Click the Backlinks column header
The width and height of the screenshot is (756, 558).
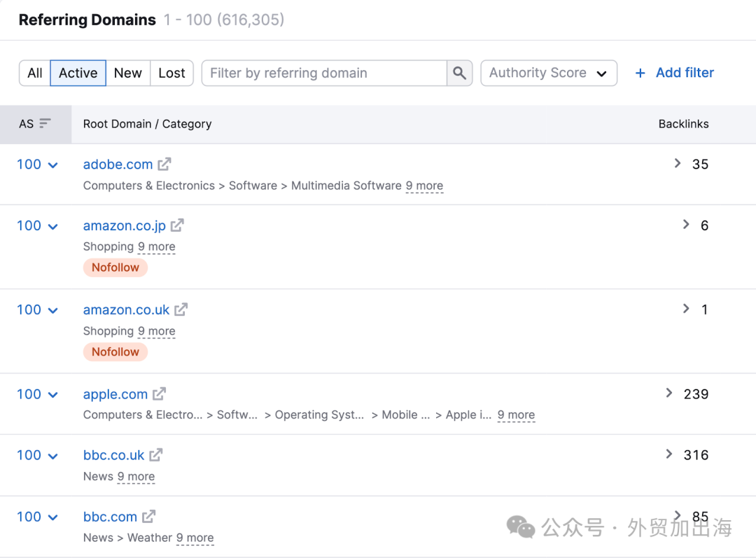(683, 124)
